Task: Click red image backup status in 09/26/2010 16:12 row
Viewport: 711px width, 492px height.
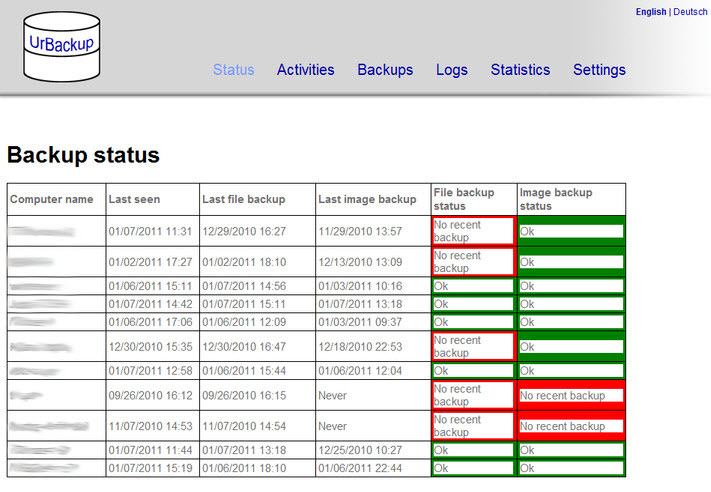Action: point(571,395)
